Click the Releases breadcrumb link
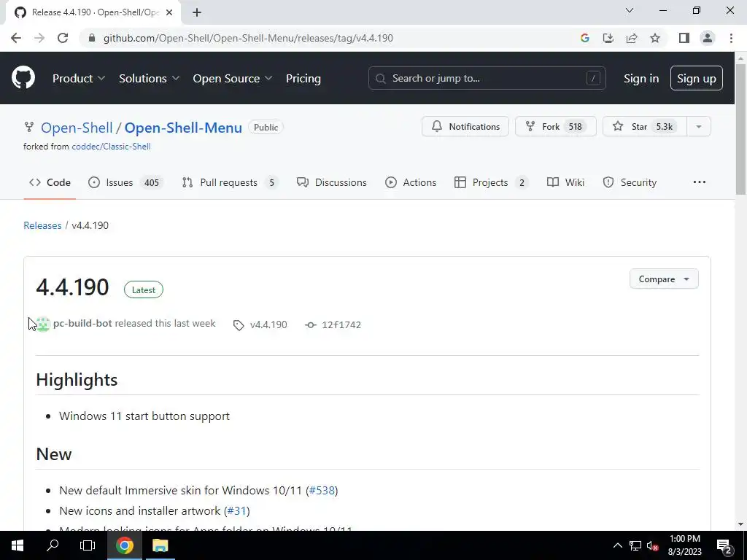Viewport: 747px width, 560px height. (x=42, y=225)
